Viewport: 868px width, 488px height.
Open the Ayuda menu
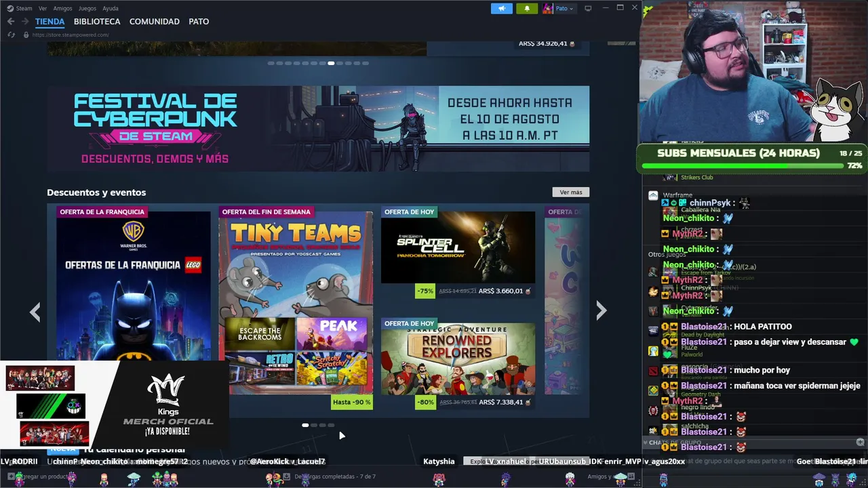pos(110,8)
